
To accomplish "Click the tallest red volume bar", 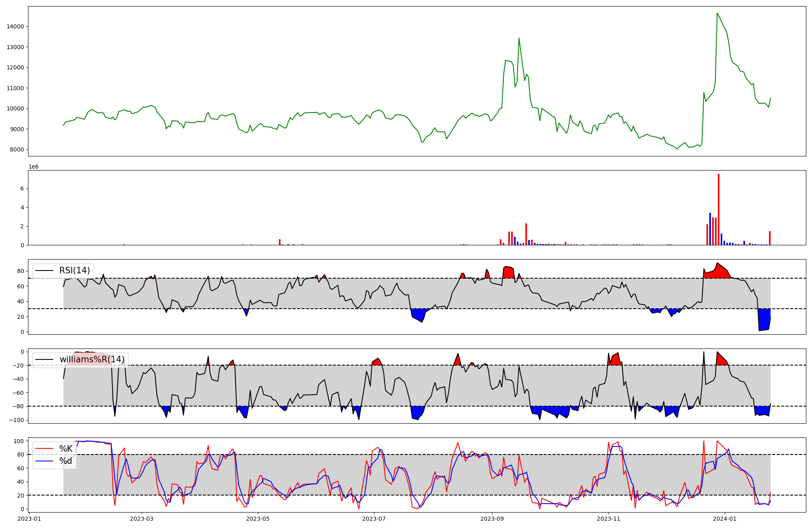I will tap(719, 210).
